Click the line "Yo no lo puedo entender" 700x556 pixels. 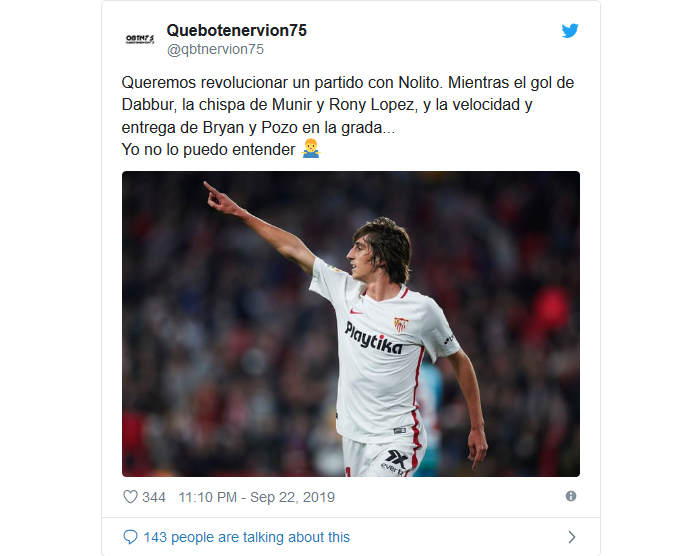click(208, 150)
